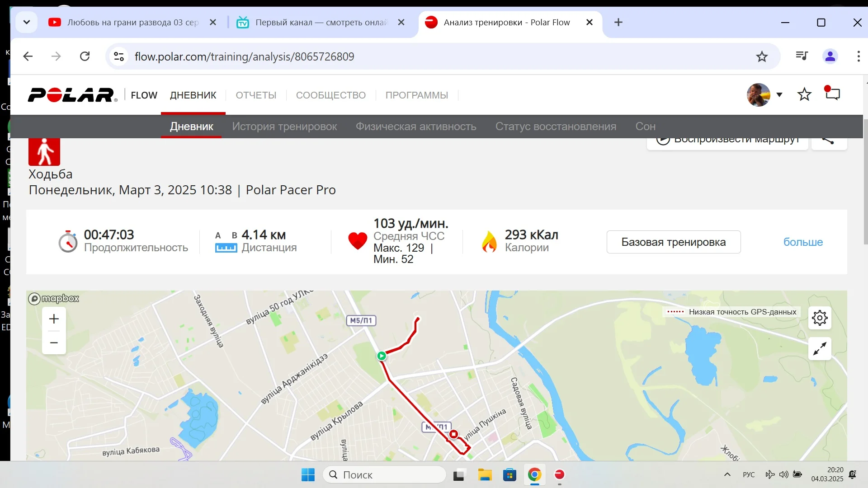Click the Windows taskbar search field
This screenshot has width=868, height=488.
pos(384,475)
